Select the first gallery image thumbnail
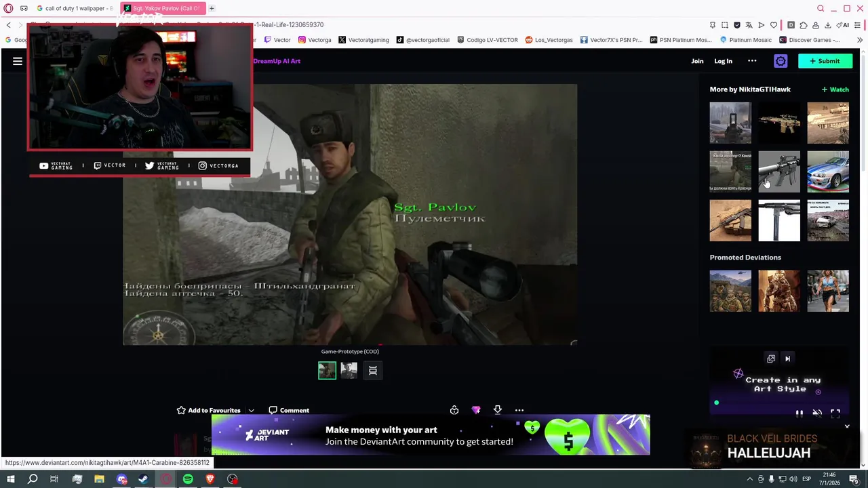Image resolution: width=868 pixels, height=488 pixels. click(327, 370)
